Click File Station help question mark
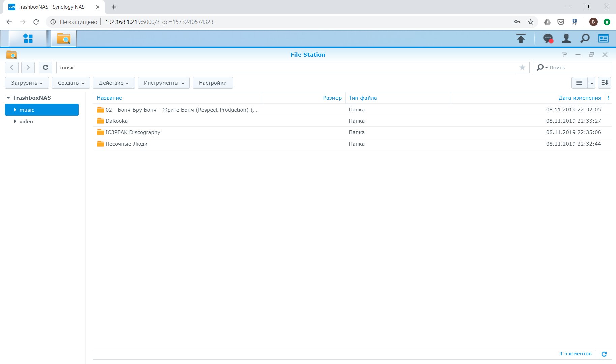The width and height of the screenshot is (616, 364). point(564,55)
